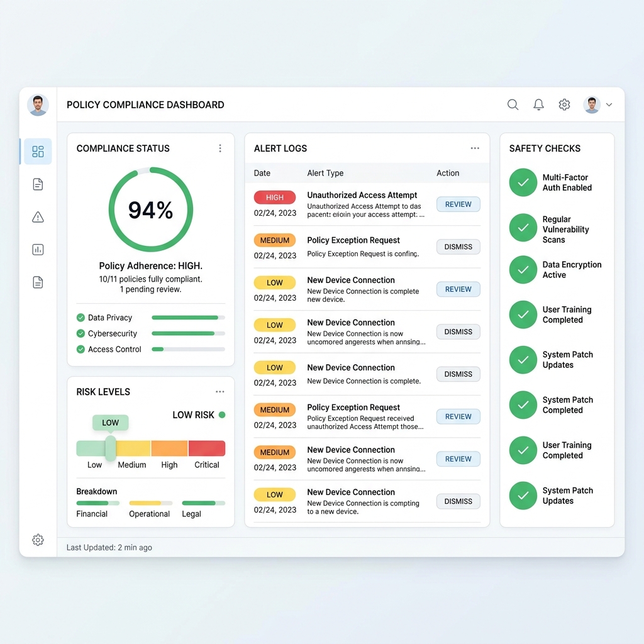The image size is (644, 644).
Task: Open user avatar menu at top right
Action: pos(592,105)
